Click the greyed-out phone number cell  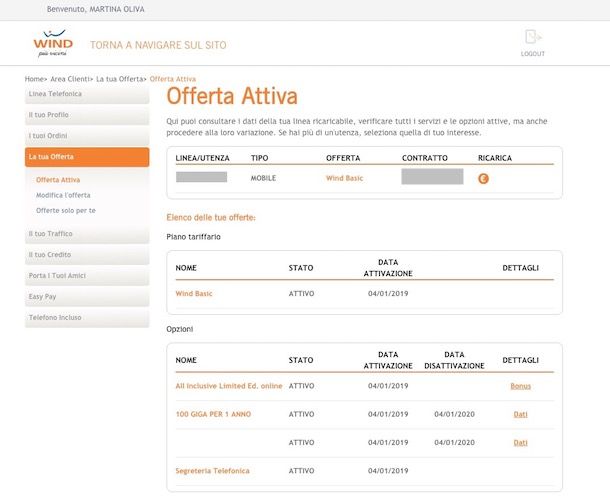[x=202, y=177]
